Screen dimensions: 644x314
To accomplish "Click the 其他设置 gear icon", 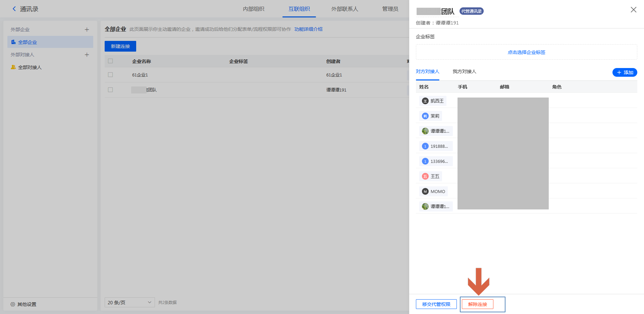I will [13, 304].
